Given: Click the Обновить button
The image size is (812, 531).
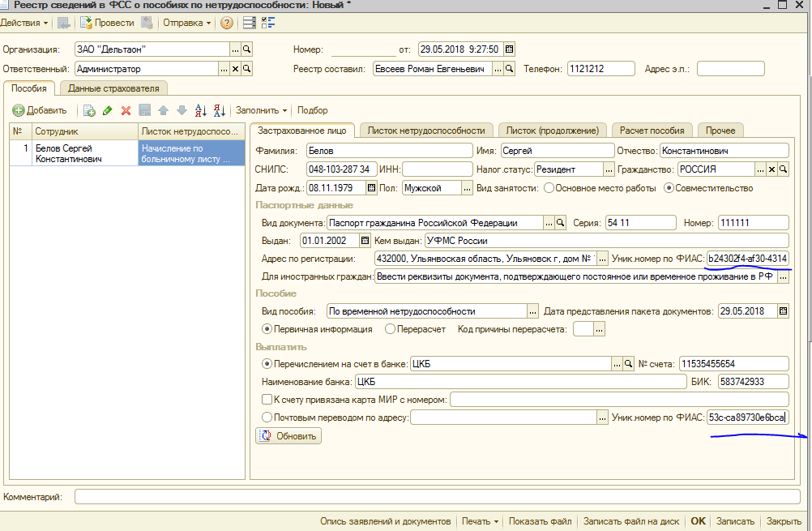Looking at the screenshot, I should point(288,435).
